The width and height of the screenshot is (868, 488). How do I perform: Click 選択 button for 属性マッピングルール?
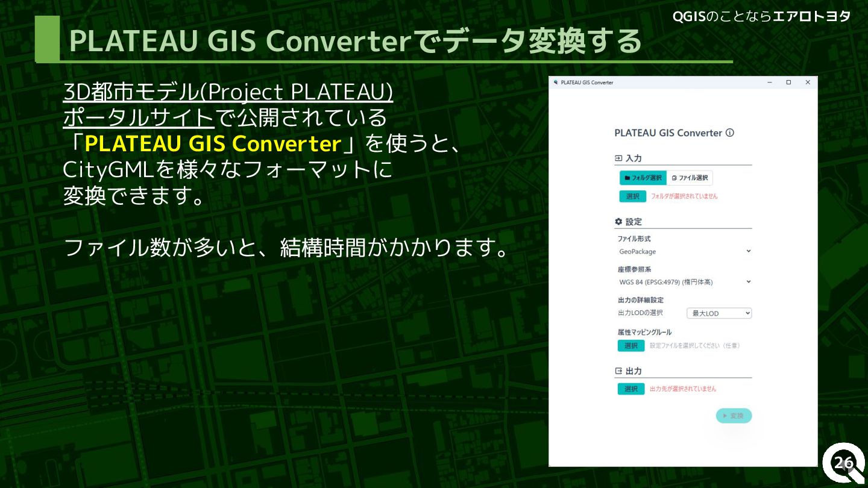(x=631, y=346)
